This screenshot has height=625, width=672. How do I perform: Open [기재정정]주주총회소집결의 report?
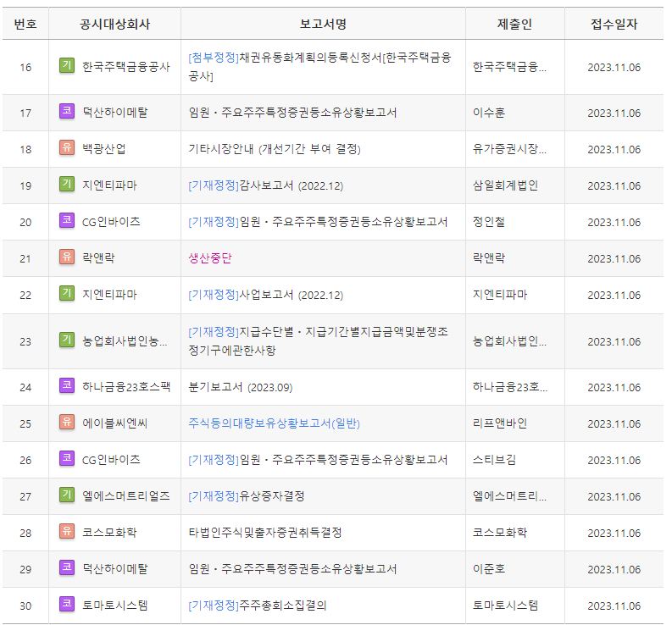pos(258,606)
